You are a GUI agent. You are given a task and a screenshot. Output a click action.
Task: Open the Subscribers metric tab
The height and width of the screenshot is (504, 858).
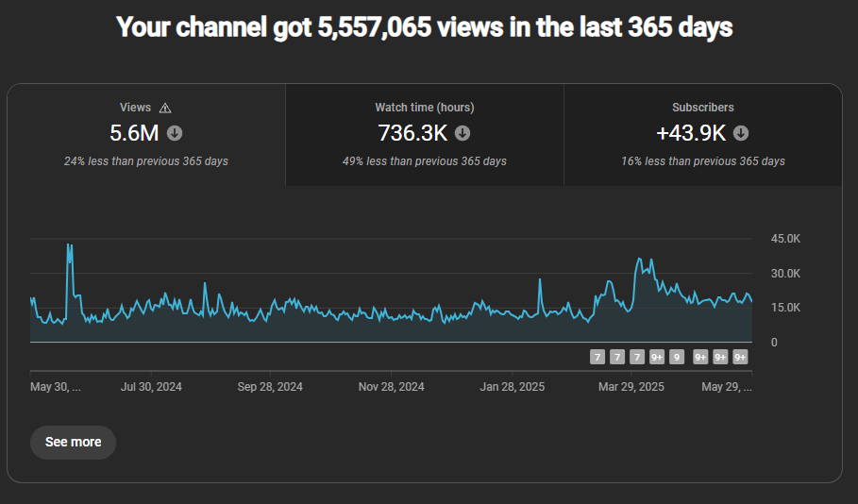(703, 135)
